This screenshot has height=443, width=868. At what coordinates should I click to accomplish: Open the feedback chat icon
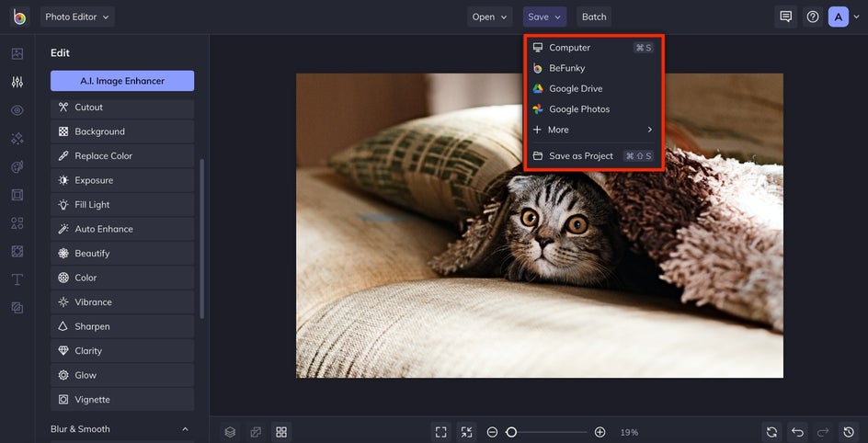(785, 17)
